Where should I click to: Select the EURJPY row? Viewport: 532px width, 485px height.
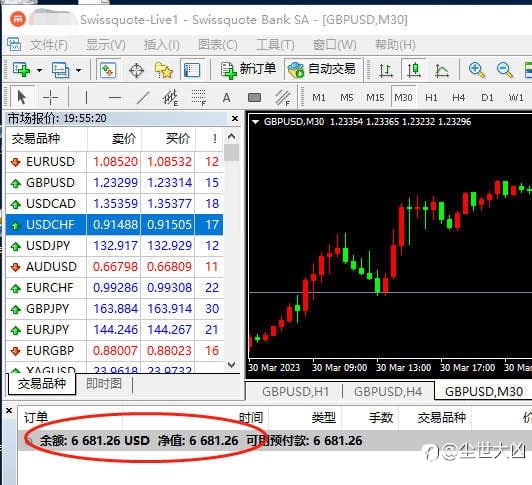[114, 330]
